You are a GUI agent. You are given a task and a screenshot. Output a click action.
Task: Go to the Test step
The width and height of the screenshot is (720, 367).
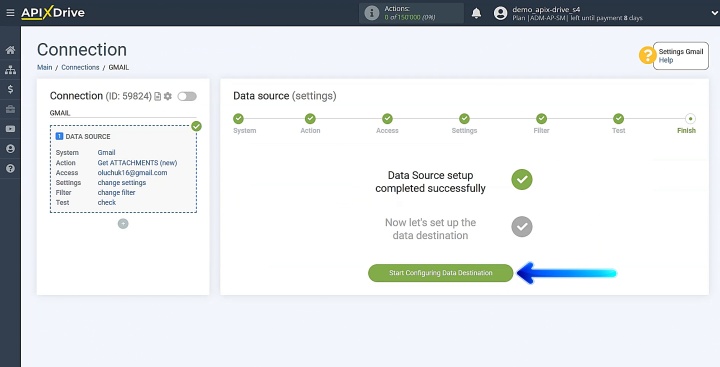click(619, 119)
